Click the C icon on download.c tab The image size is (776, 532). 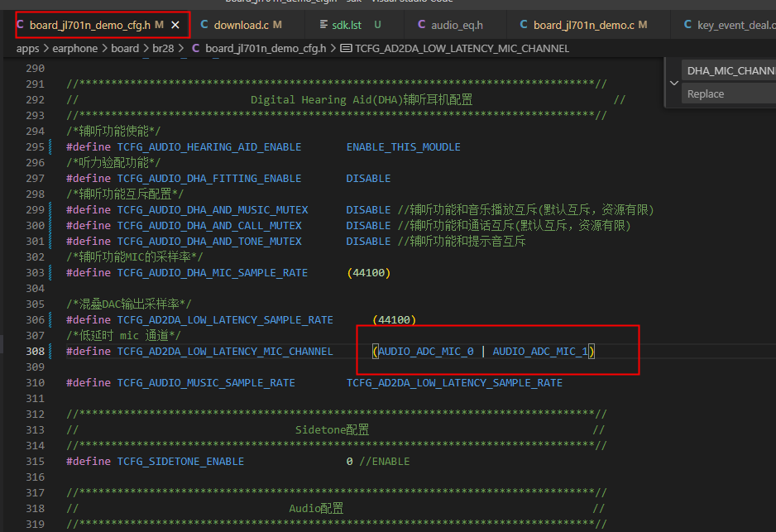click(x=204, y=25)
